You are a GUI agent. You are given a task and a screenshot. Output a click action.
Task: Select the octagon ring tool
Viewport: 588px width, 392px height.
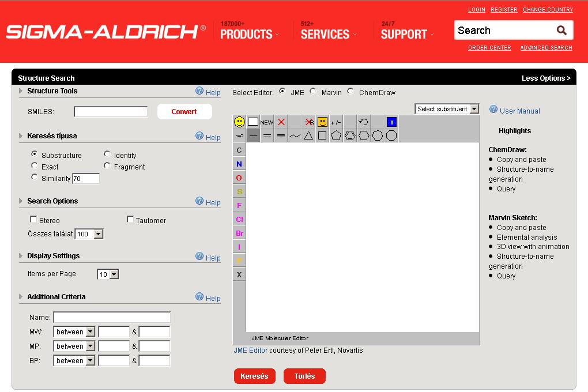[391, 136]
